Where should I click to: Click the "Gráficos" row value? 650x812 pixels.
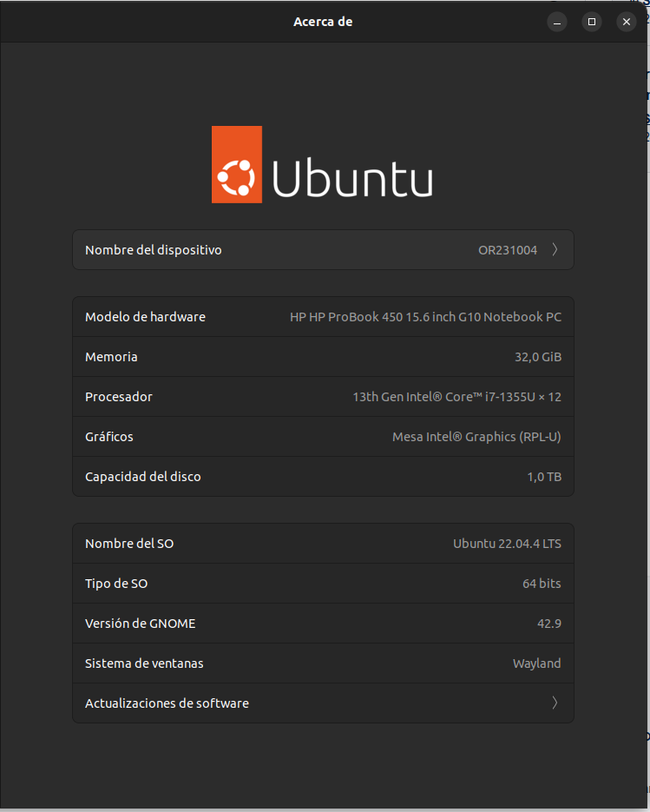click(476, 436)
